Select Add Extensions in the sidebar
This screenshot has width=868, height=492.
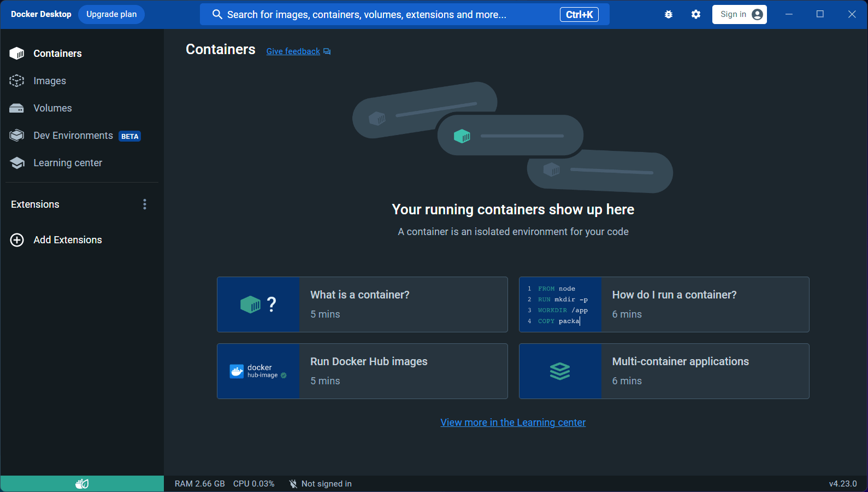[x=68, y=240]
